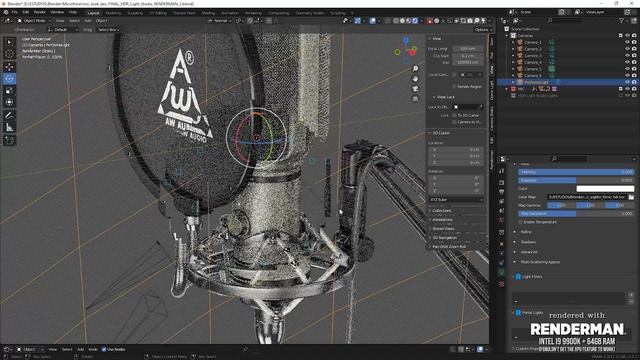This screenshot has height=360, width=640.
Task: Click the Color Map file path field
Action: [587, 197]
